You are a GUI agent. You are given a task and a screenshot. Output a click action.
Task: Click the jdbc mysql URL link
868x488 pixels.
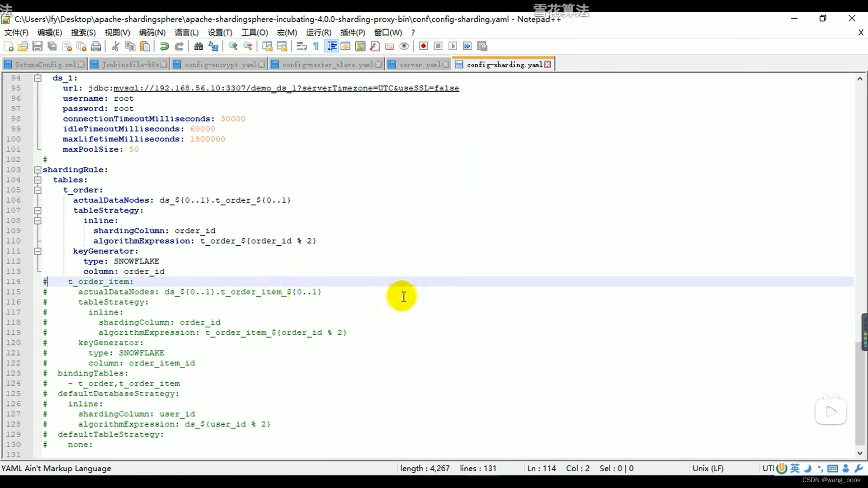286,88
